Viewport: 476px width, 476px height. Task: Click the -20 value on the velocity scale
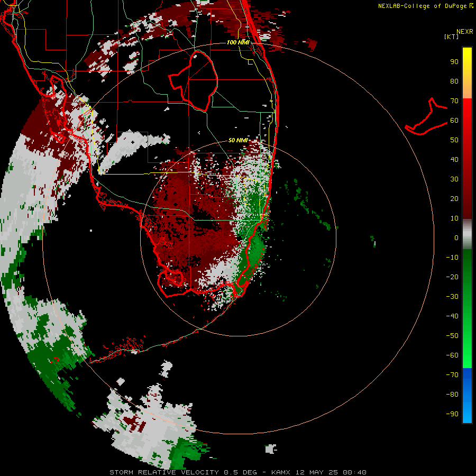point(452,277)
